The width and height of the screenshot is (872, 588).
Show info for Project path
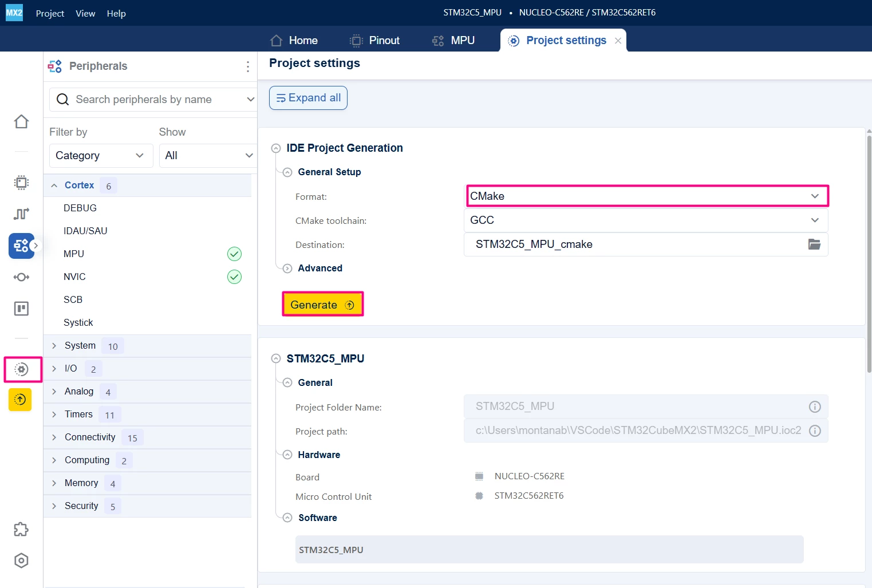(815, 431)
